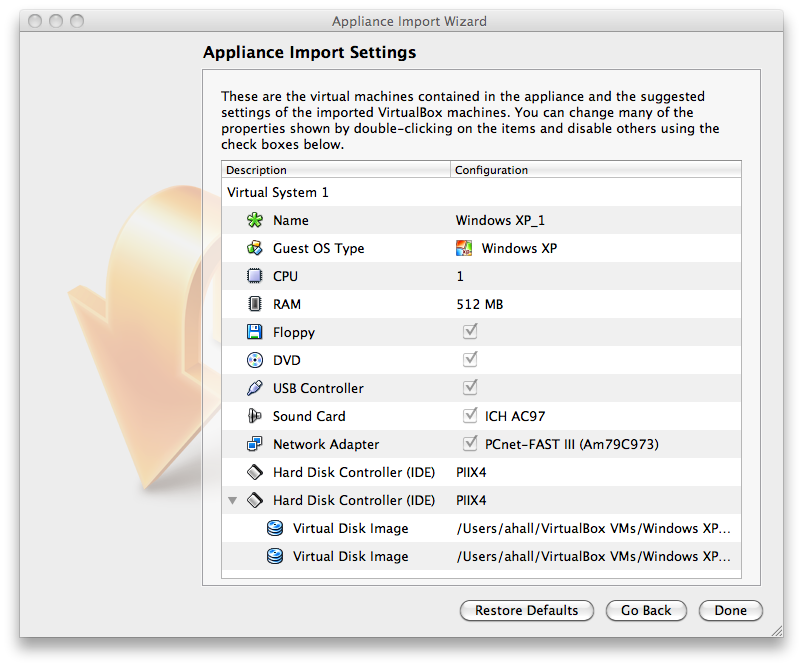803x667 pixels.
Task: Click the Guest OS Type row icon
Action: click(254, 248)
